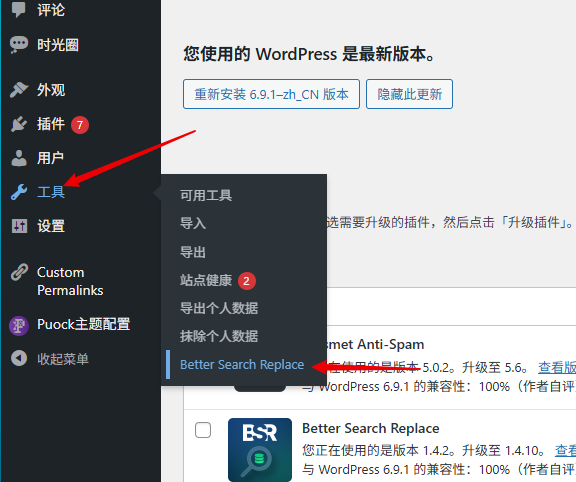Image resolution: width=576 pixels, height=482 pixels.
Task: Click the comments speech bubble icon
Action: (x=18, y=10)
